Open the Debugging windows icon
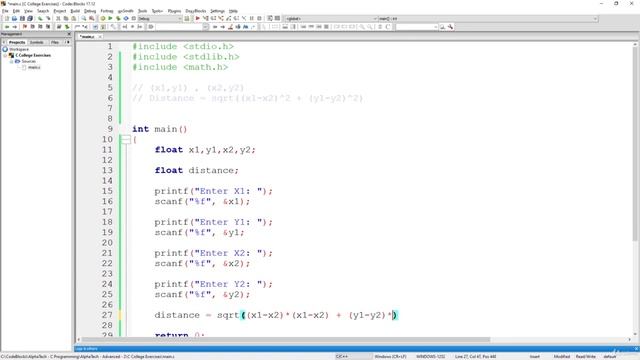 tap(270, 19)
